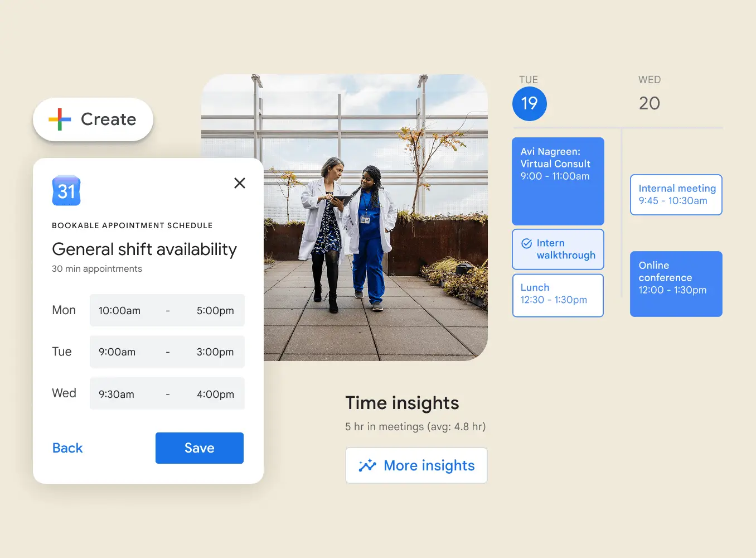756x558 pixels.
Task: Select Monday start time 10:00am
Action: [119, 310]
